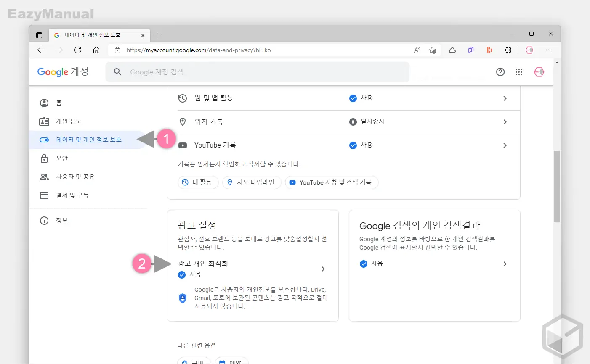Click the YouTube 기록 play icon

tap(183, 145)
